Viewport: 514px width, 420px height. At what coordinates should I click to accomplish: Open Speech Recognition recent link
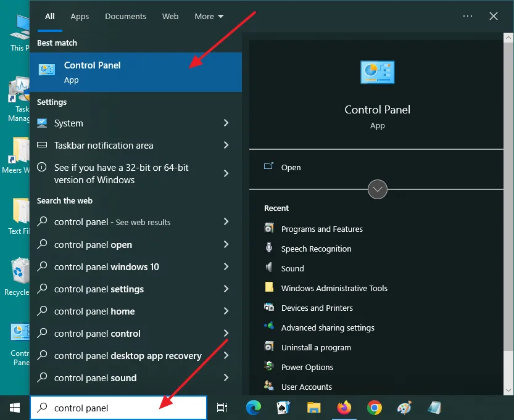[x=316, y=249]
